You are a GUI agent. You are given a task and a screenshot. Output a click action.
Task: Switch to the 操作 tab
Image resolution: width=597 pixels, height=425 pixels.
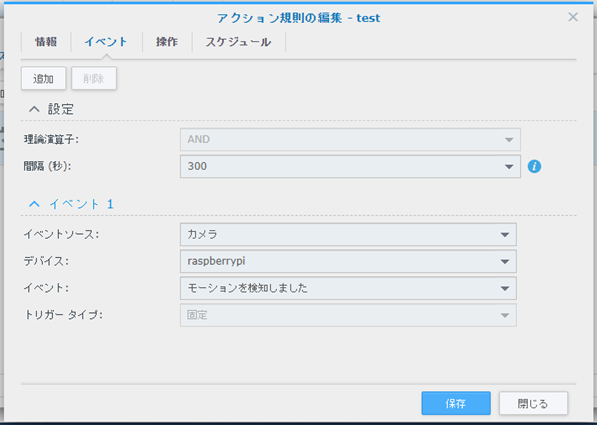167,42
